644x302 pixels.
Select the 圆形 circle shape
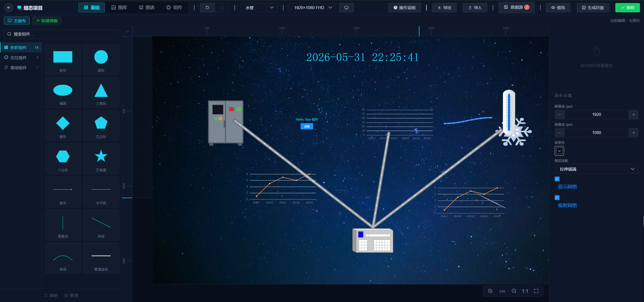pyautogui.click(x=101, y=59)
